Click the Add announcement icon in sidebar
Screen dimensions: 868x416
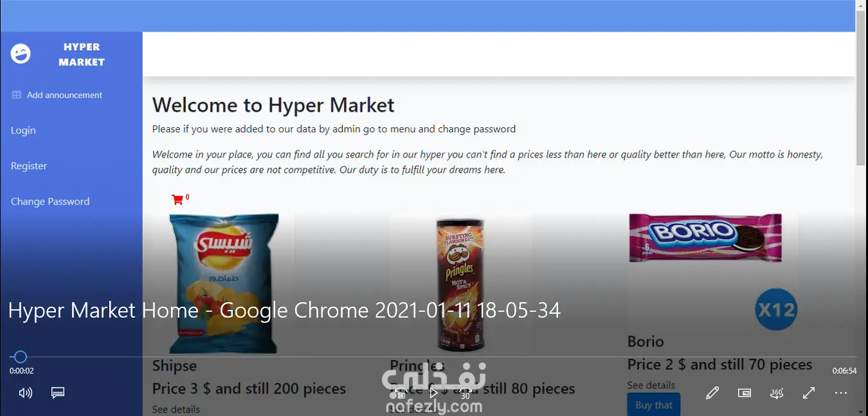tap(17, 95)
